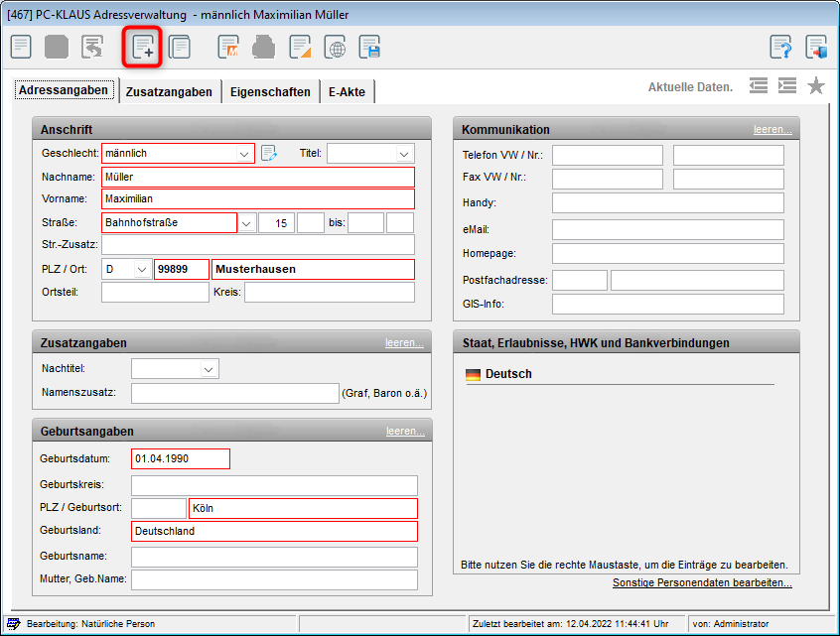Screen dimensions: 840x636
Task: Click the duplicate record toolbar icon
Action: tap(180, 47)
